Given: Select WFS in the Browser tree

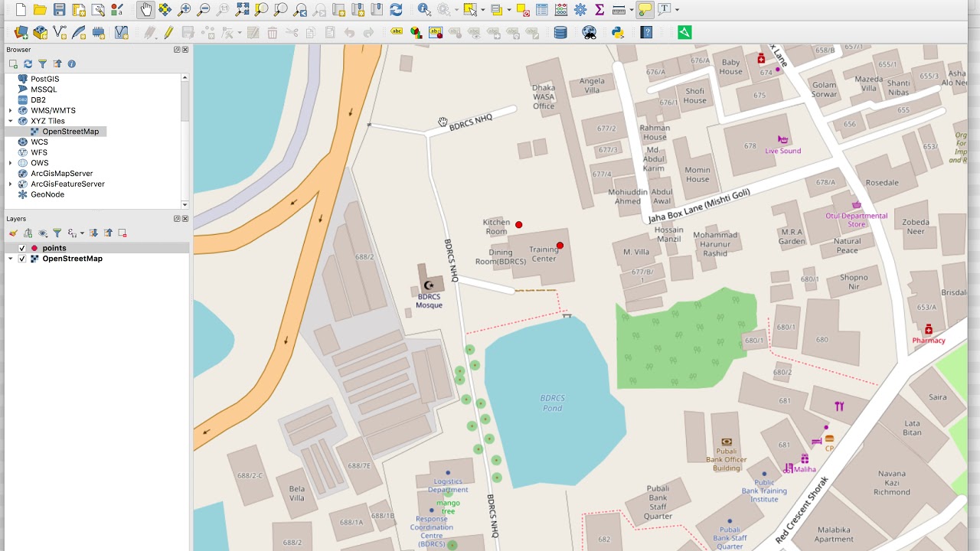Looking at the screenshot, I should (x=39, y=152).
